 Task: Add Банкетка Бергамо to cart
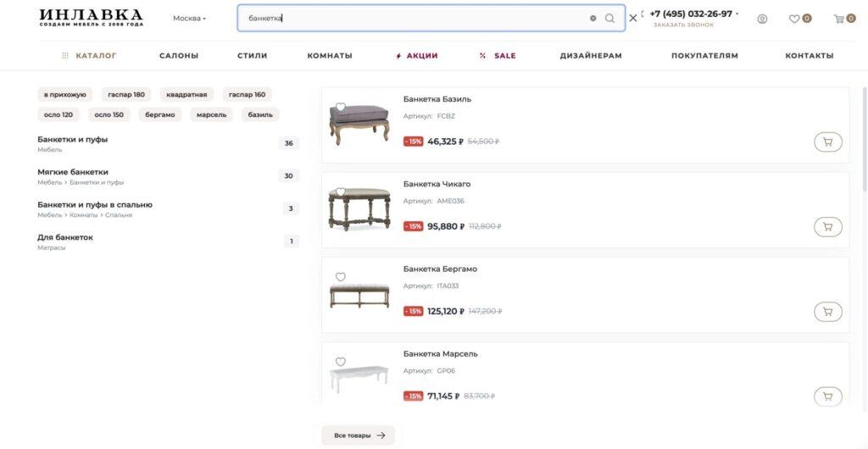coord(827,312)
